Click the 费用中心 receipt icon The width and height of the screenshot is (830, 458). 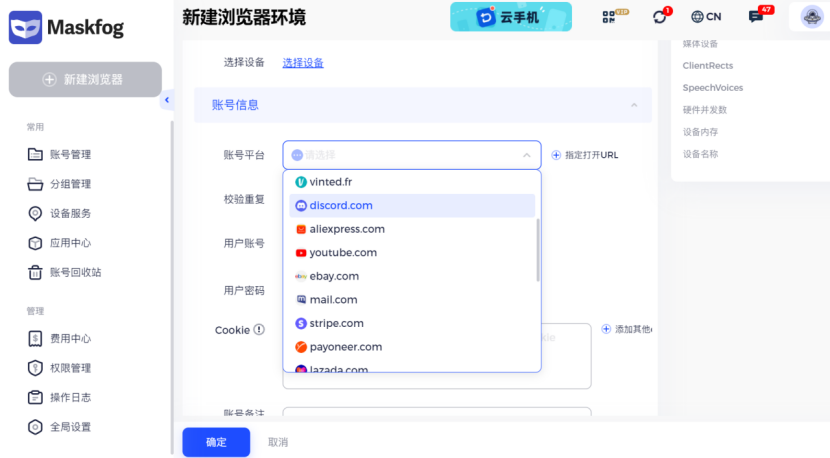pyautogui.click(x=35, y=338)
